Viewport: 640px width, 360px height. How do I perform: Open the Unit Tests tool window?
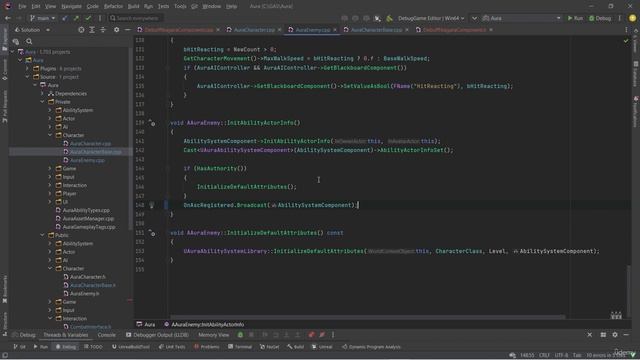(172, 347)
